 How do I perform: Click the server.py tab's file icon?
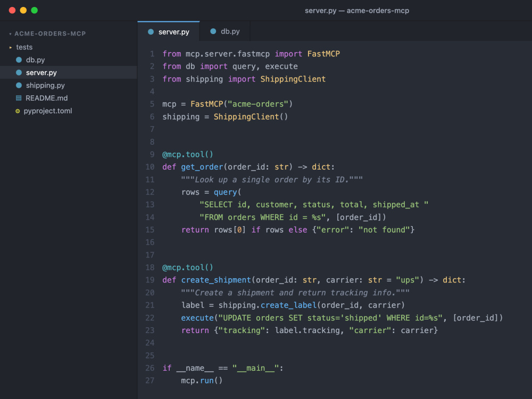(151, 32)
